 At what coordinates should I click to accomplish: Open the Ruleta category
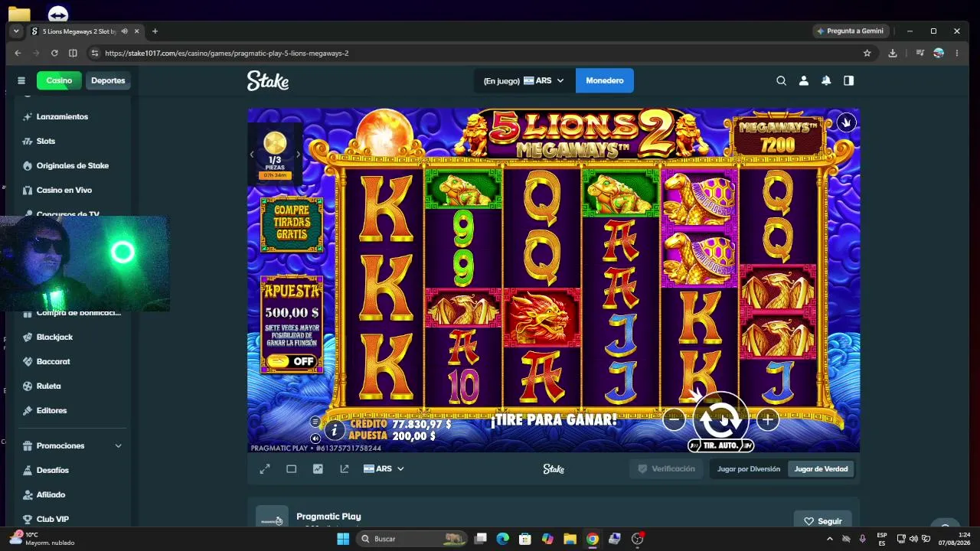48,386
